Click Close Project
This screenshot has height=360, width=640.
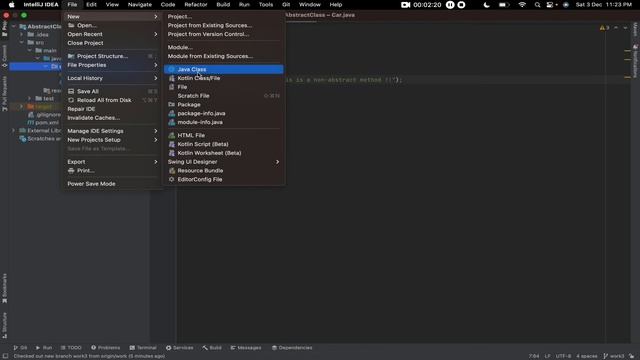112,43
